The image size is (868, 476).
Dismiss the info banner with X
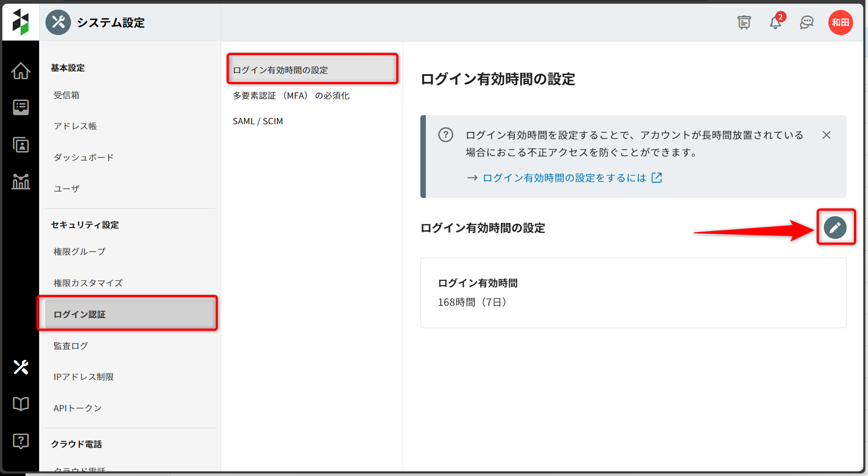pos(827,135)
